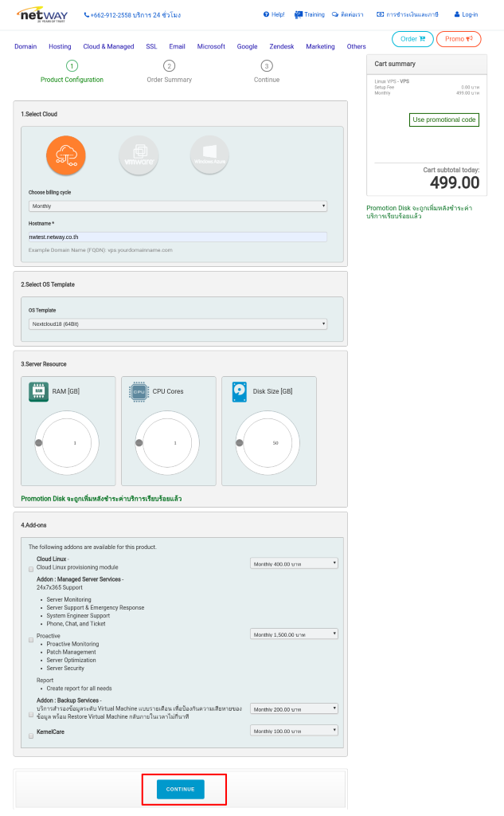Click the blue Disk Size icon
Screen dimensions: 504x816
click(x=239, y=391)
